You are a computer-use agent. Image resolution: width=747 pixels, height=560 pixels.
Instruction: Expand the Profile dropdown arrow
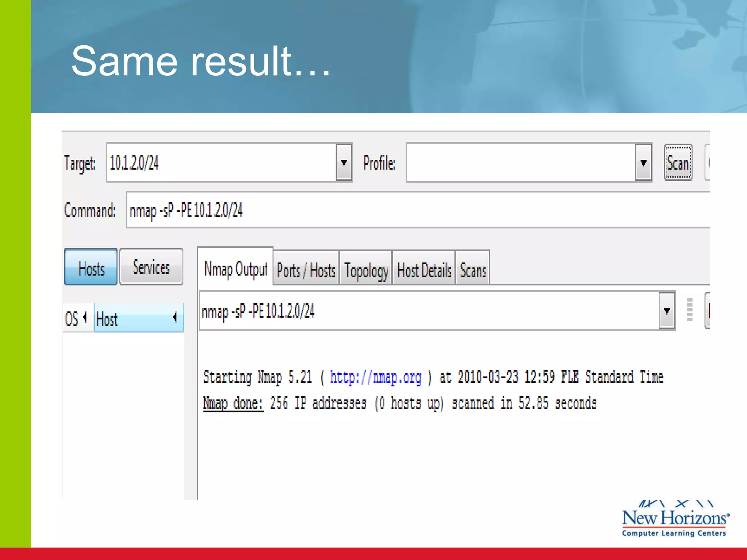[643, 163]
